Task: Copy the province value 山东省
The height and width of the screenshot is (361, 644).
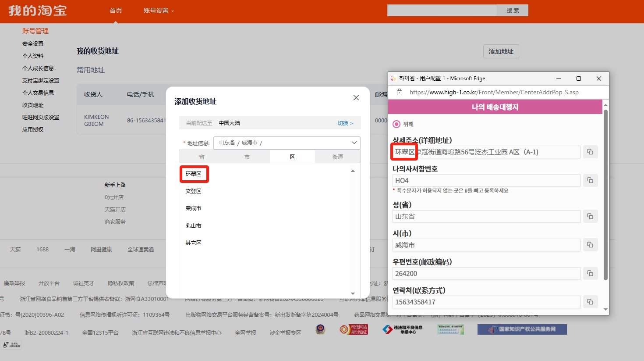Action: (590, 216)
